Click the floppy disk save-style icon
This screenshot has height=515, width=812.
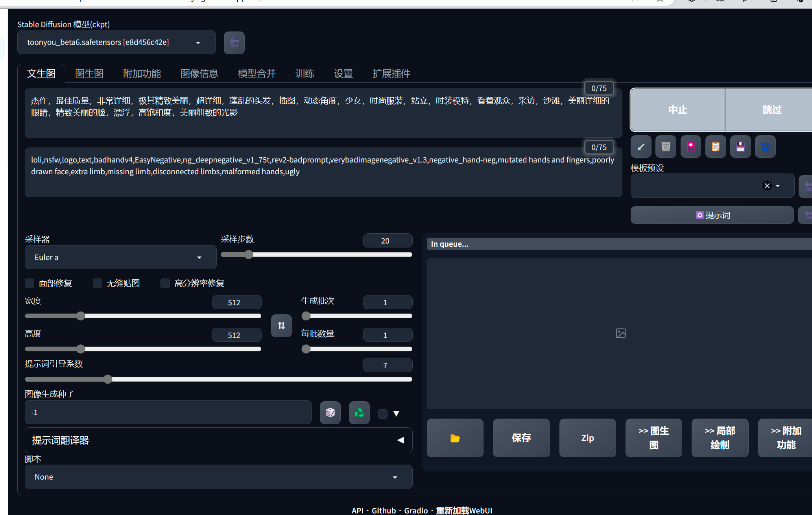740,147
